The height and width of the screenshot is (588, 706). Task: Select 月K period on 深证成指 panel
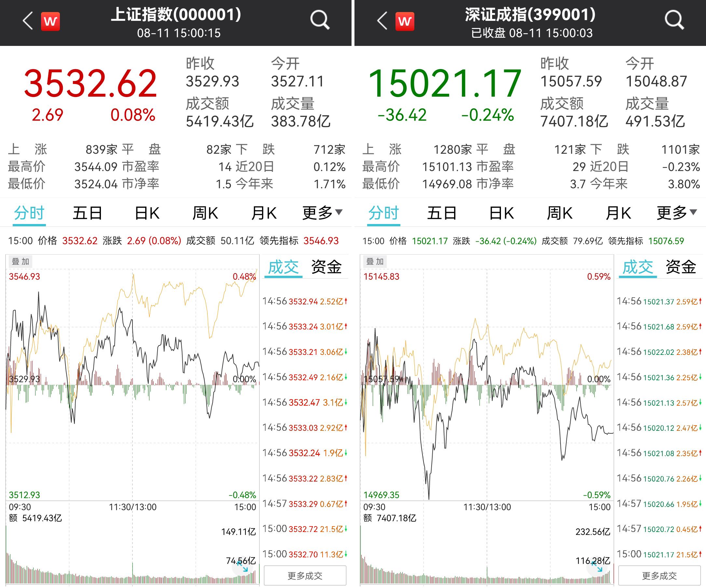(x=618, y=213)
